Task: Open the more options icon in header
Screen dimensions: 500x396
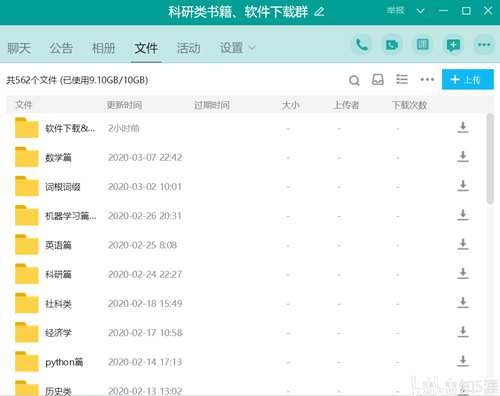Action: click(484, 45)
